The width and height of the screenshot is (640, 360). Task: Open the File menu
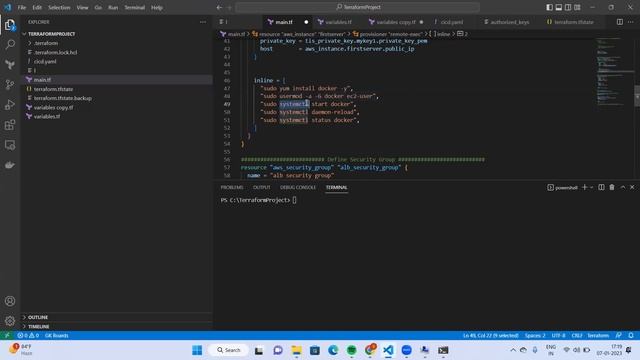(x=22, y=7)
